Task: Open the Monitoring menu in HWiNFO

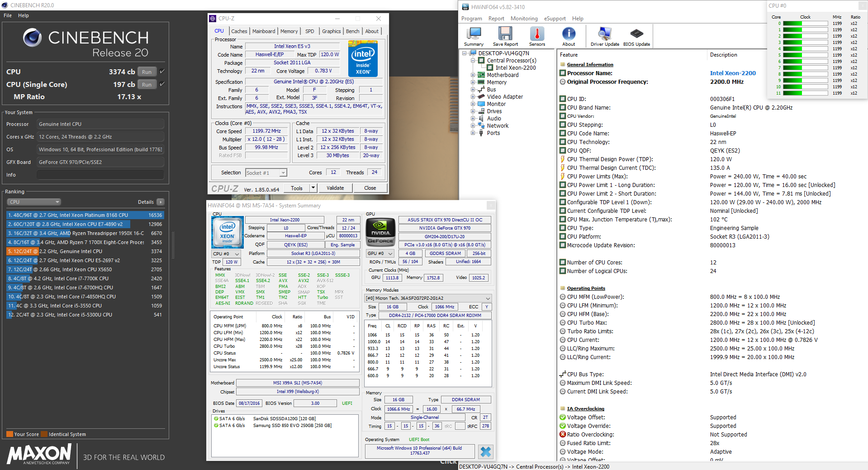Action: pyautogui.click(x=524, y=19)
